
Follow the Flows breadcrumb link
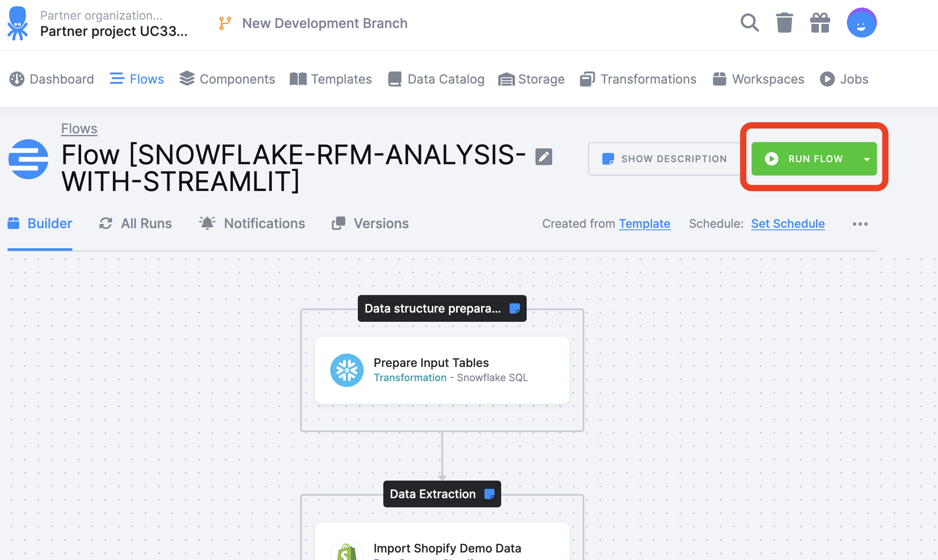pos(79,129)
